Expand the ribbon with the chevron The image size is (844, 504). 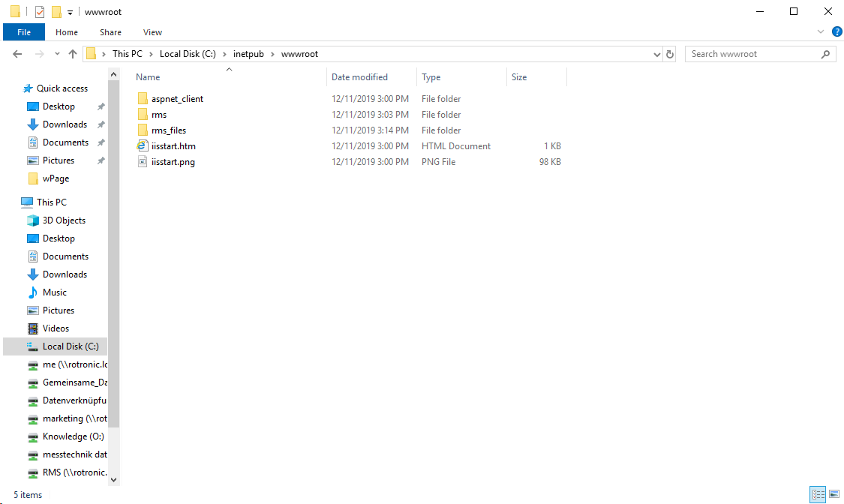(820, 31)
